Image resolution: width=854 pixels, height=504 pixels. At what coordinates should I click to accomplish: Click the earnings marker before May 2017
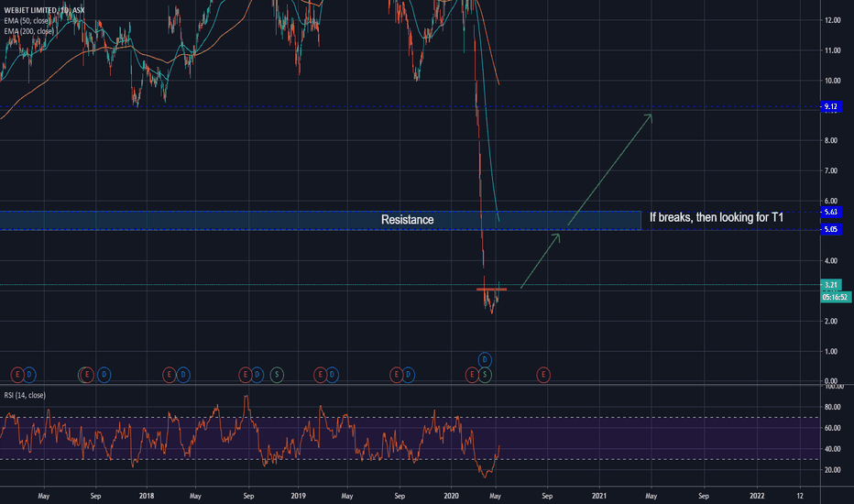[x=17, y=374]
